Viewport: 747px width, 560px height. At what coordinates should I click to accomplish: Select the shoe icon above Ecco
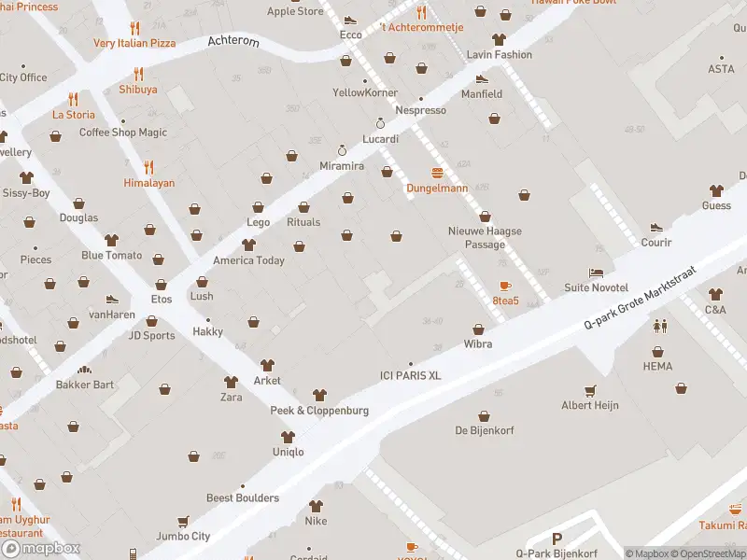[351, 20]
